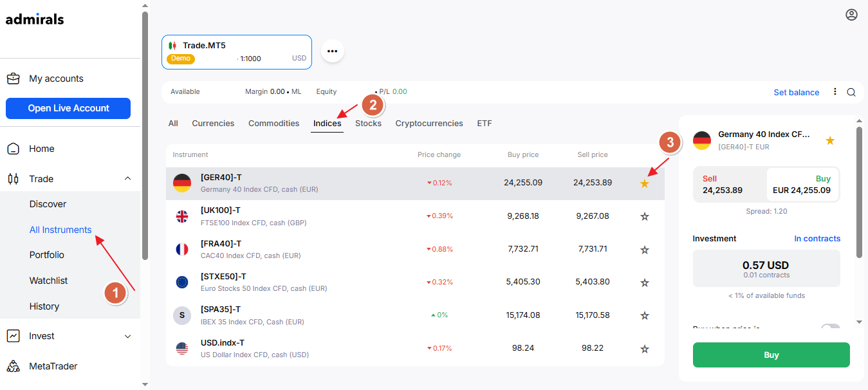Select the Sell 24,253.89 option
Image resolution: width=868 pixels, height=390 pixels.
coord(730,185)
